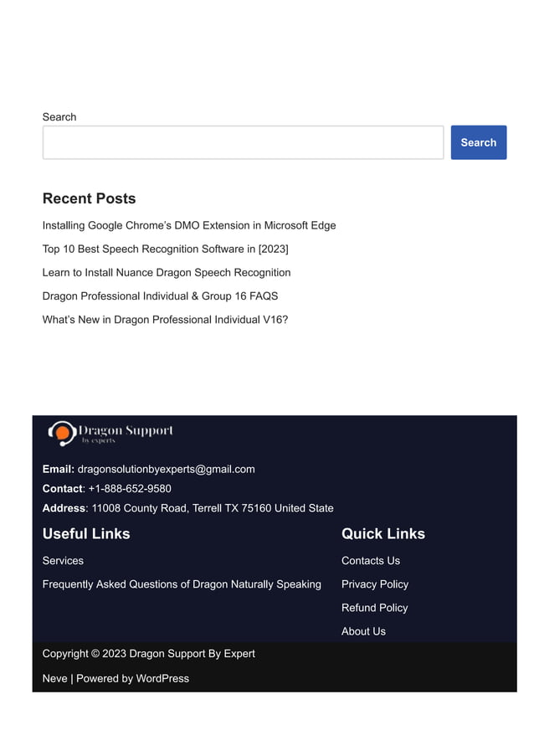Open the Contacts Us quick link

pyautogui.click(x=371, y=560)
